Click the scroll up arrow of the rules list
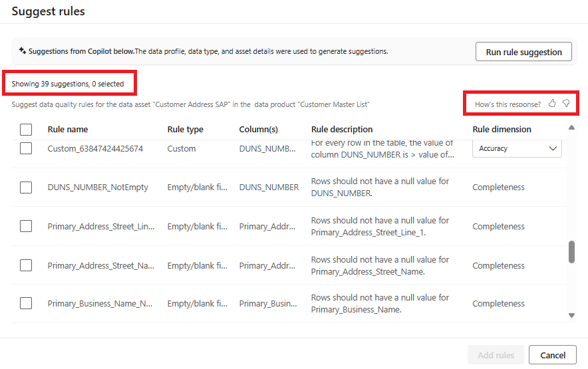This screenshot has height=369, width=588. click(571, 128)
